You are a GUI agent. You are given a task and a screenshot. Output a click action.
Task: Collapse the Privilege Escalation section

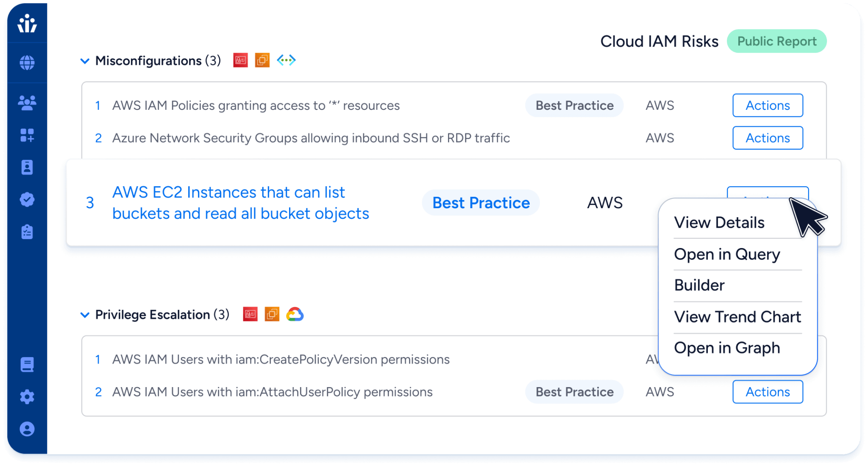pyautogui.click(x=85, y=315)
